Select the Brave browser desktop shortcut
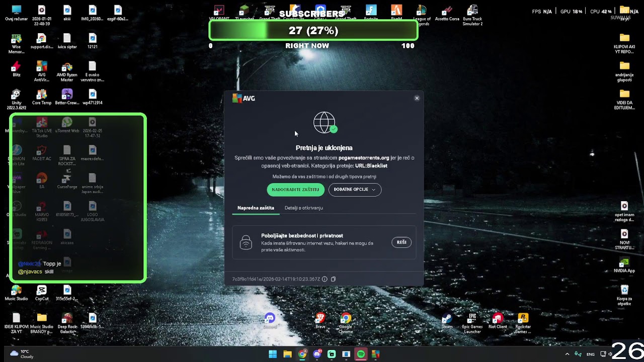The width and height of the screenshot is (644, 362). tap(320, 320)
